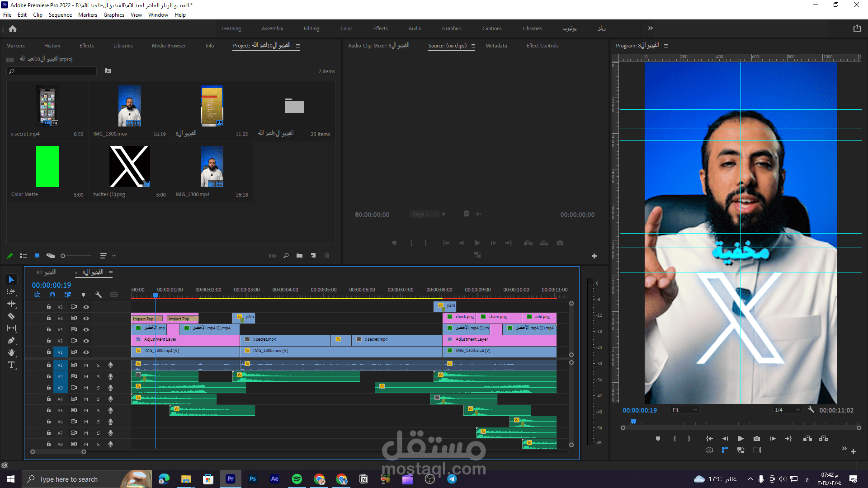This screenshot has height=488, width=868.
Task: Open the Sequence menu
Action: [x=60, y=15]
